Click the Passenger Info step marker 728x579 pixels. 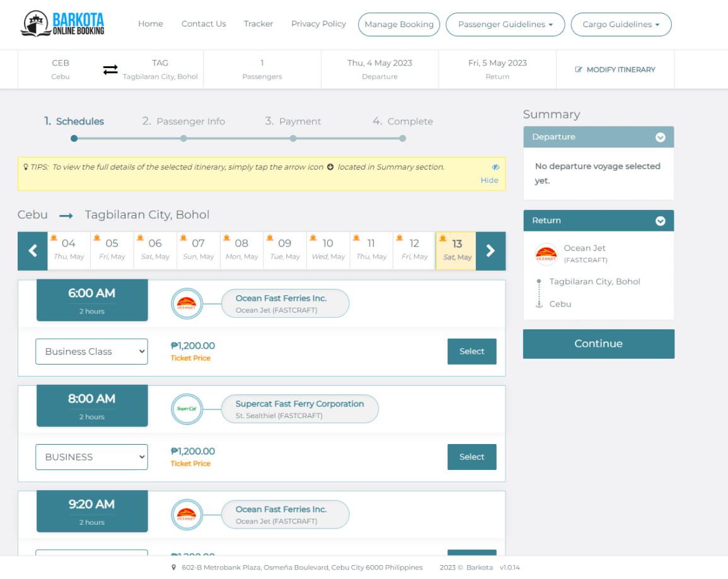point(183,138)
